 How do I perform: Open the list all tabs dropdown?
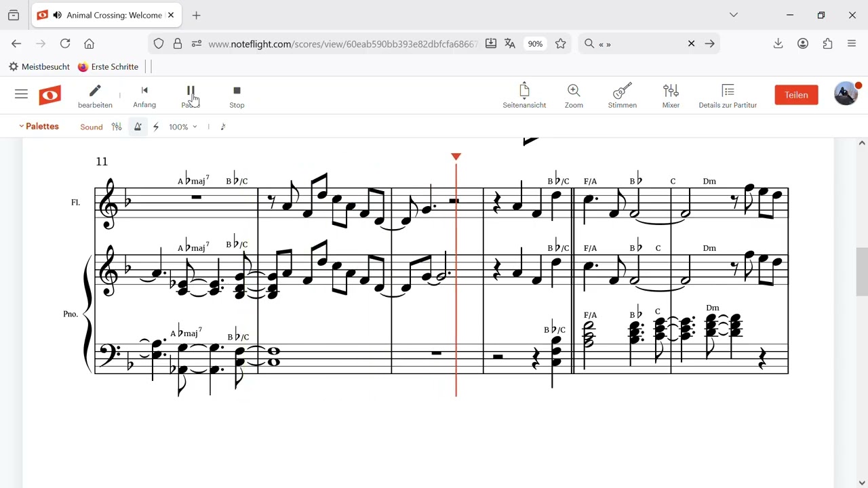[733, 15]
